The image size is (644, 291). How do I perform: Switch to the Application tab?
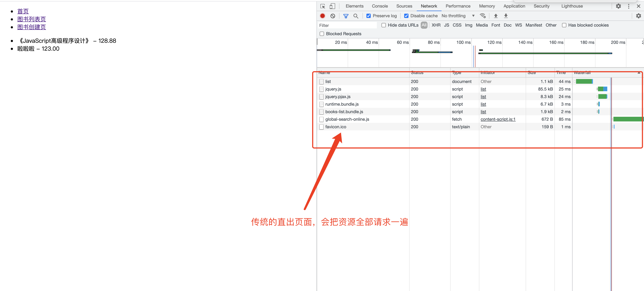(x=514, y=6)
